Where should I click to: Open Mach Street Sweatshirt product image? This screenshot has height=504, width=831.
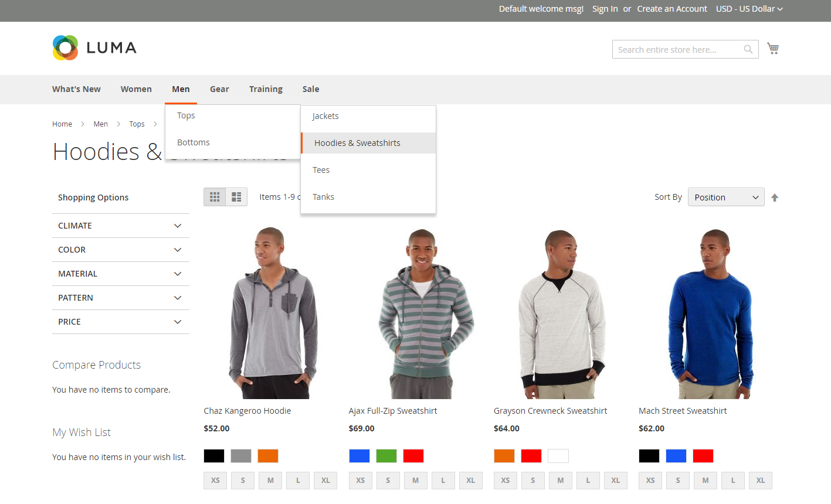[708, 312]
